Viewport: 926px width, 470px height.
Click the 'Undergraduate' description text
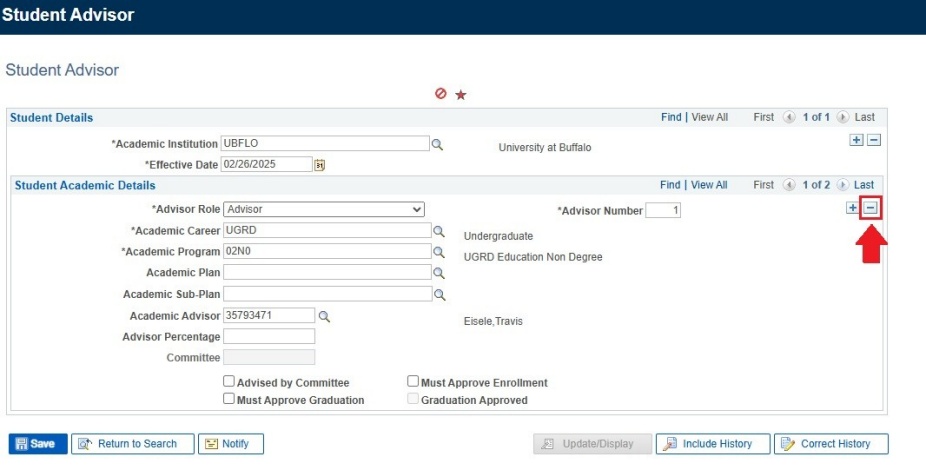click(498, 236)
